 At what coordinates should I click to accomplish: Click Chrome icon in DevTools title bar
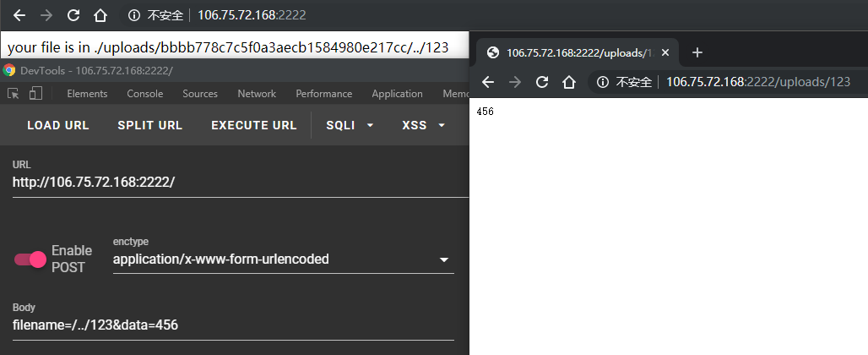(8, 70)
